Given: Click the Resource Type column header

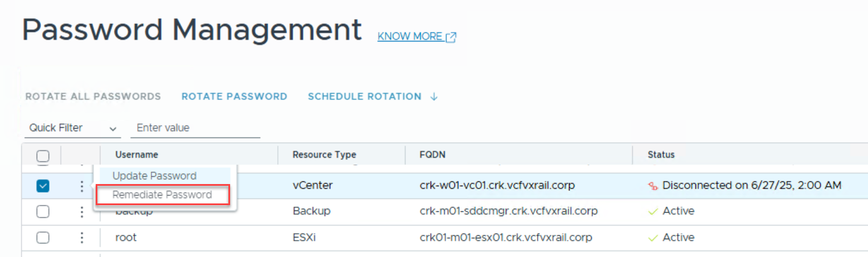Looking at the screenshot, I should click(x=324, y=154).
